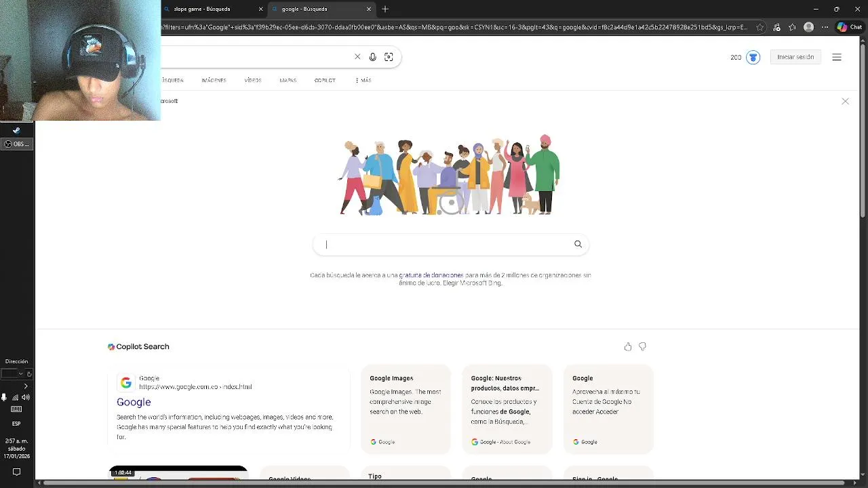Open Steam from the taskbar
The width and height of the screenshot is (868, 488).
(16, 130)
